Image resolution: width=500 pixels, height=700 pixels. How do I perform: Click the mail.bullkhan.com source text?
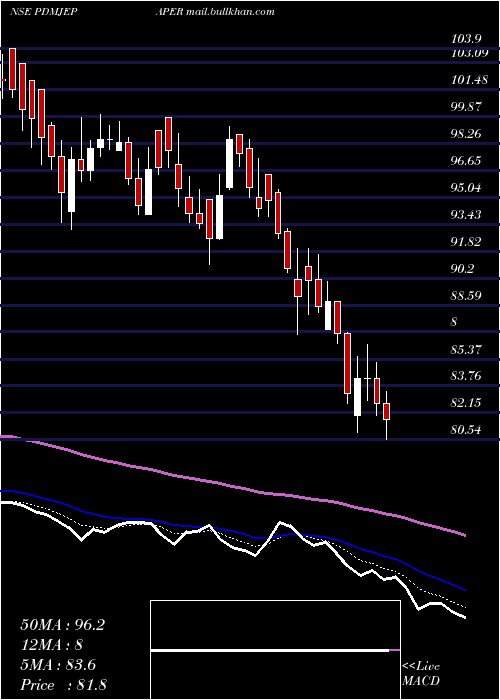tap(230, 12)
